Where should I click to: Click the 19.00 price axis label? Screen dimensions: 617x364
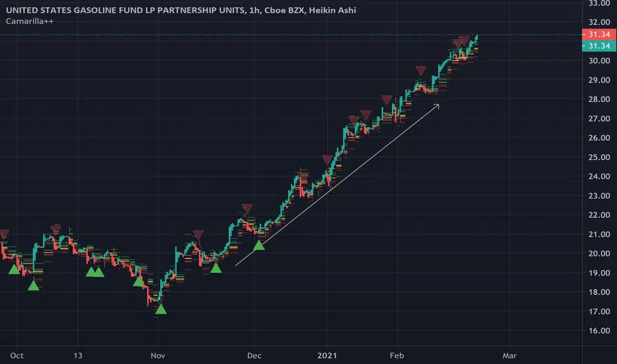[x=599, y=273]
